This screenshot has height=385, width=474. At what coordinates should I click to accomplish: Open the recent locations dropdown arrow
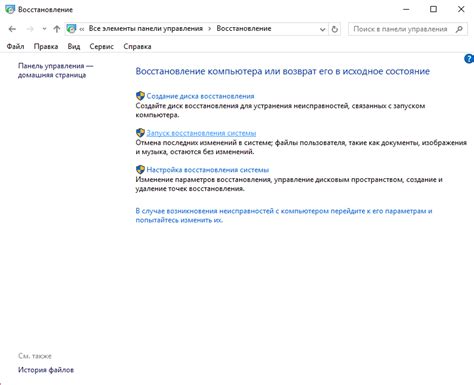(x=44, y=29)
